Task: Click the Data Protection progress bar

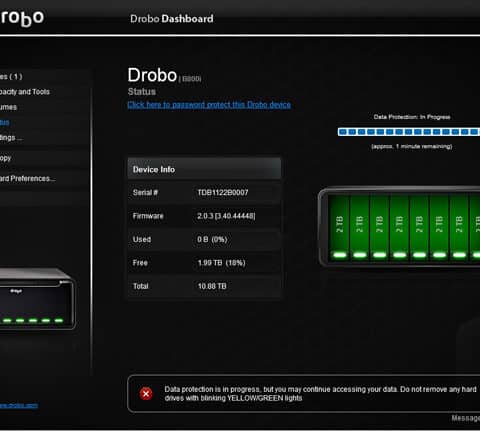Action: tap(409, 132)
